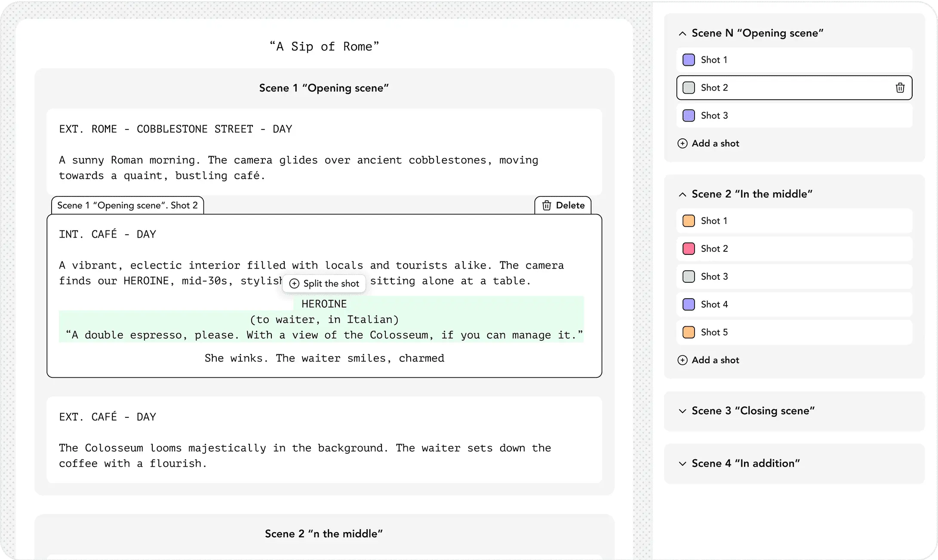Screen dimensions: 938x560
Task: Click the Split the shot button
Action: click(323, 284)
